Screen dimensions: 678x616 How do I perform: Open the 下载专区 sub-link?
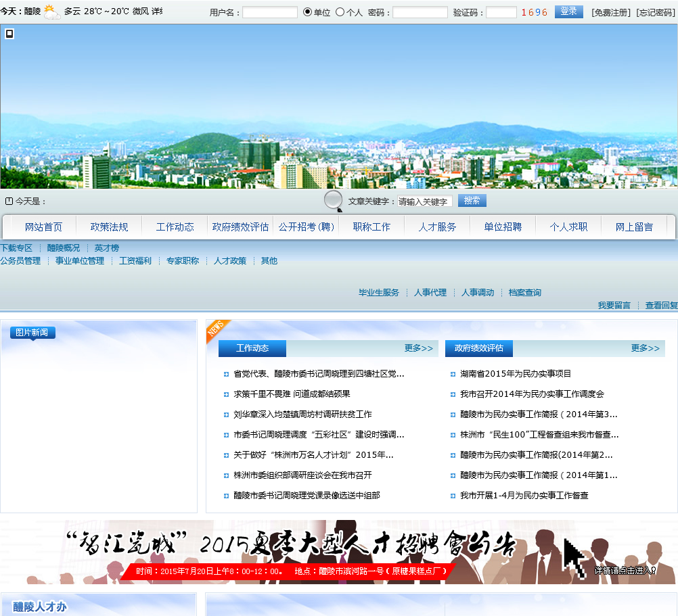16,248
